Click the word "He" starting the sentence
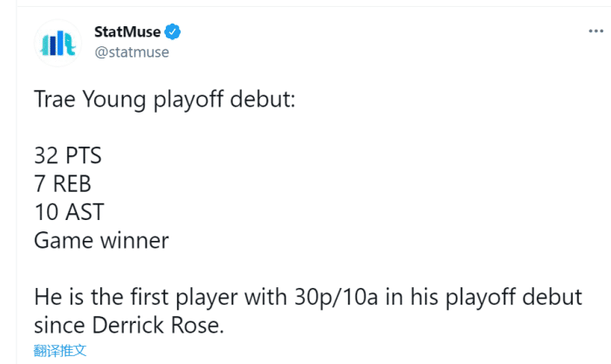The image size is (611, 364). click(48, 297)
